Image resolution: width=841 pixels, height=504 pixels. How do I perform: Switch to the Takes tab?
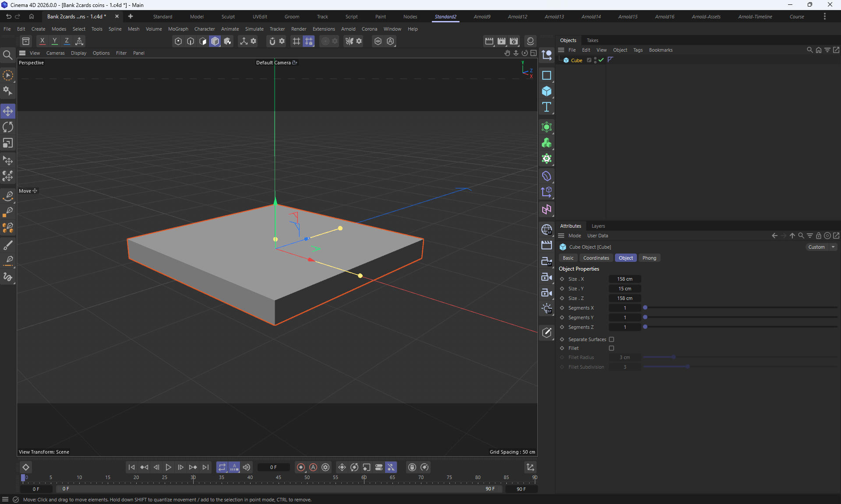pyautogui.click(x=592, y=40)
